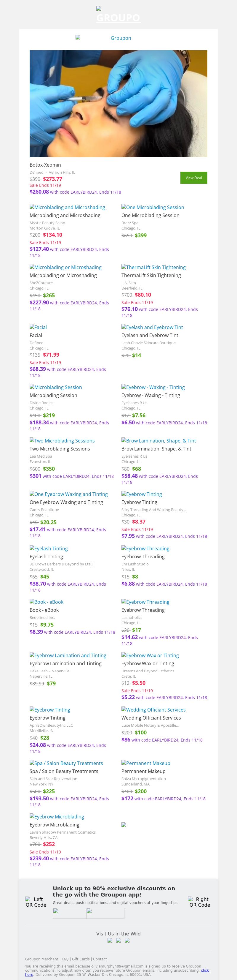Viewport: 237px width, 980px height.
Task: Click middle social icon under Visit Us
Action: click(118, 940)
